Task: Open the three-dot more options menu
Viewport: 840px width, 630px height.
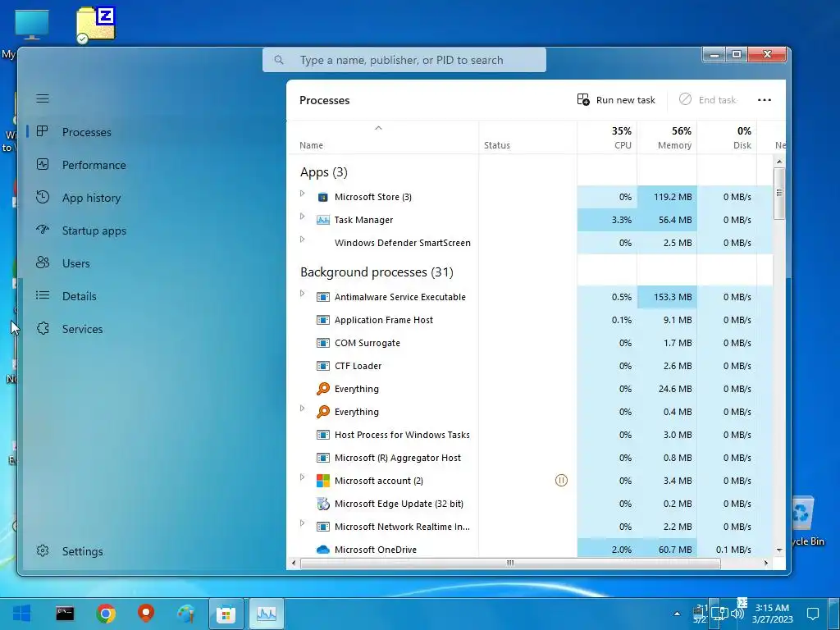Action: 765,99
